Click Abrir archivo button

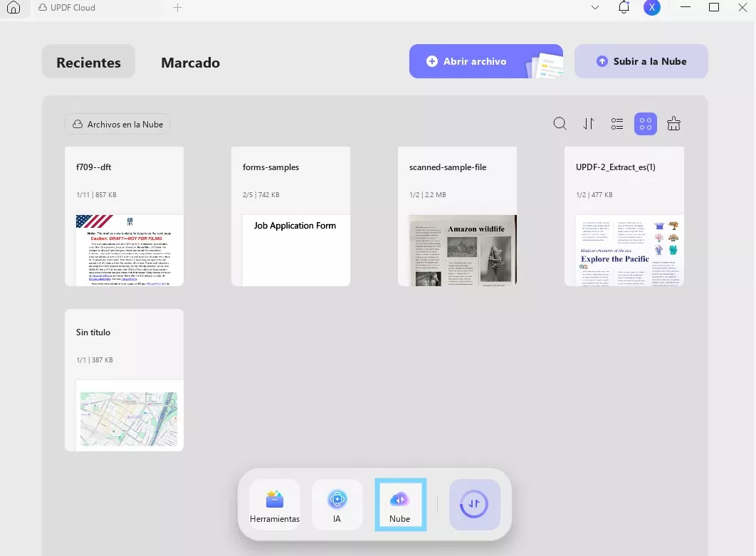(486, 61)
